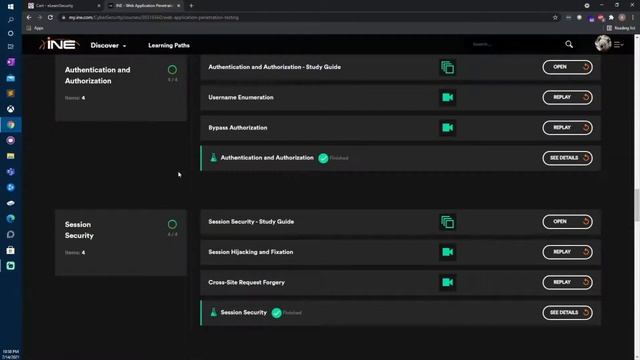Click the search magnifier icon in INE header
This screenshot has width=640, height=360.
569,44
